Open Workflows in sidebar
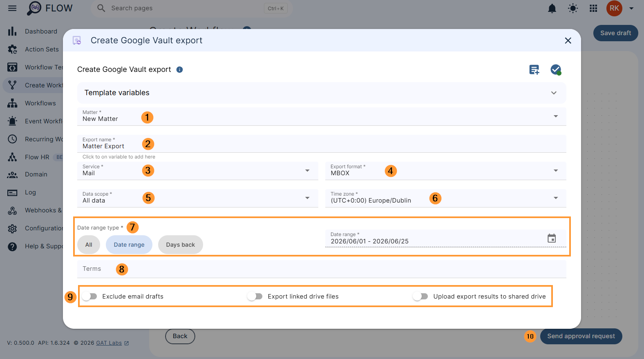The image size is (644, 359). 40,103
